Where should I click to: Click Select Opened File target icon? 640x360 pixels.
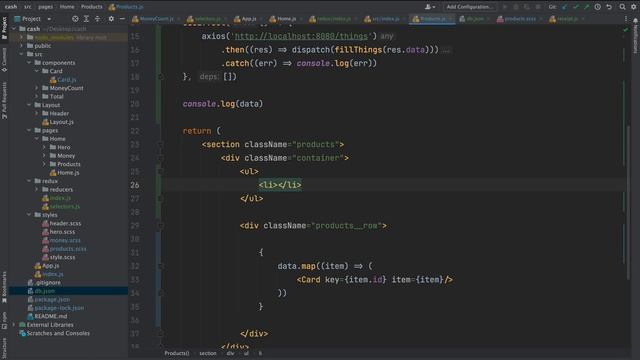click(x=75, y=19)
